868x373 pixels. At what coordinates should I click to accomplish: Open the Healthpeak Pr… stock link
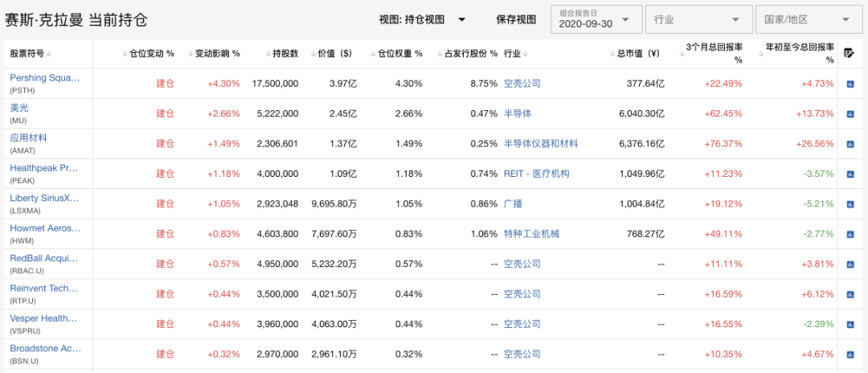tap(44, 168)
